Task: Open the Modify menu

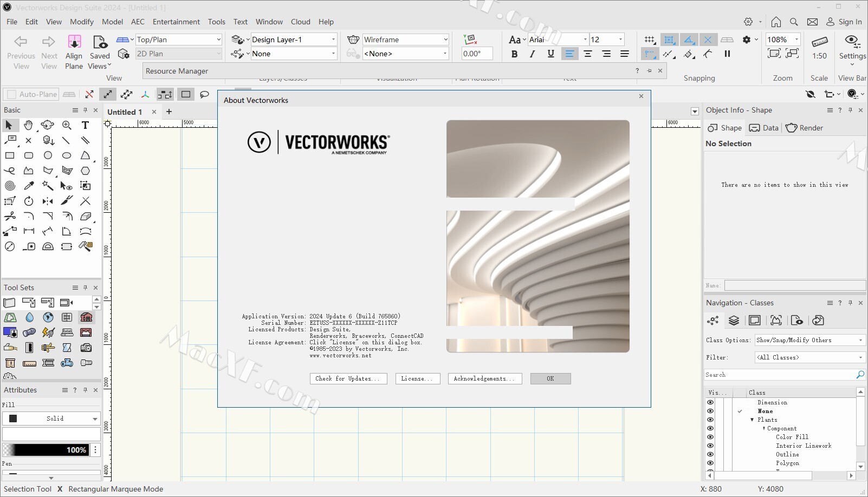Action: click(x=82, y=22)
